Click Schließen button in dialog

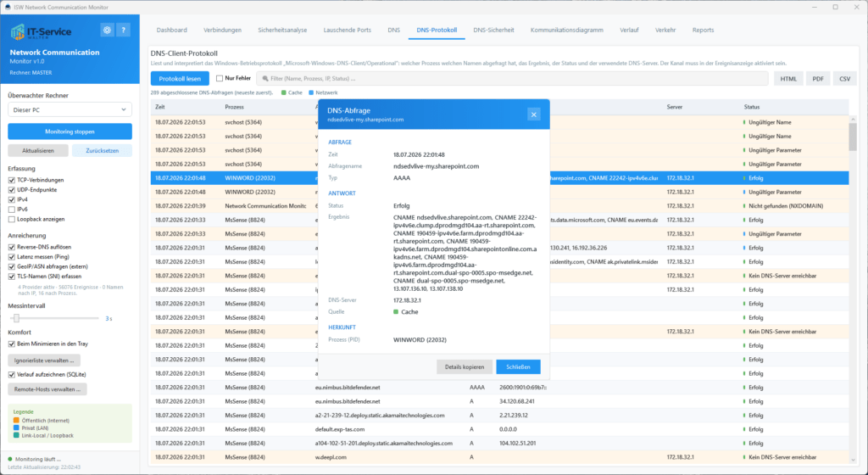point(518,367)
